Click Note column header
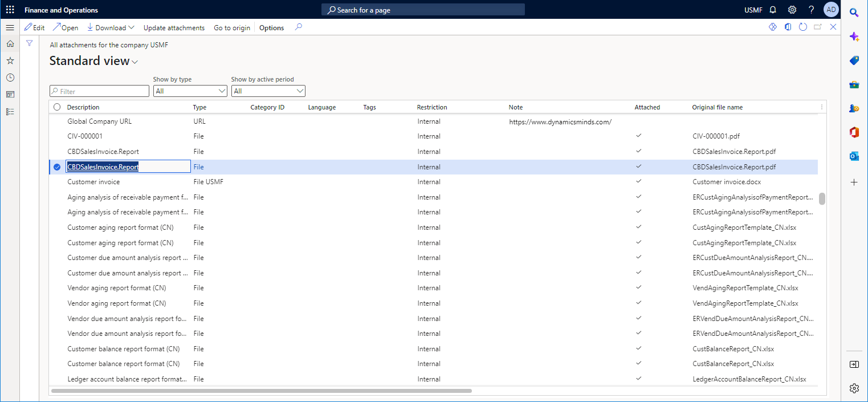Viewport: 868px width, 402px height. (x=516, y=107)
